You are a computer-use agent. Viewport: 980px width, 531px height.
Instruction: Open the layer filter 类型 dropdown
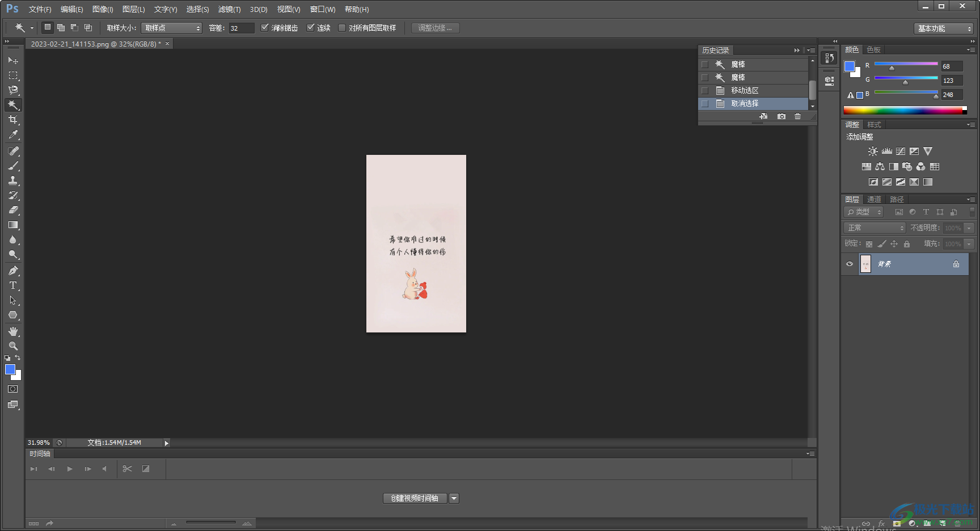coord(864,212)
